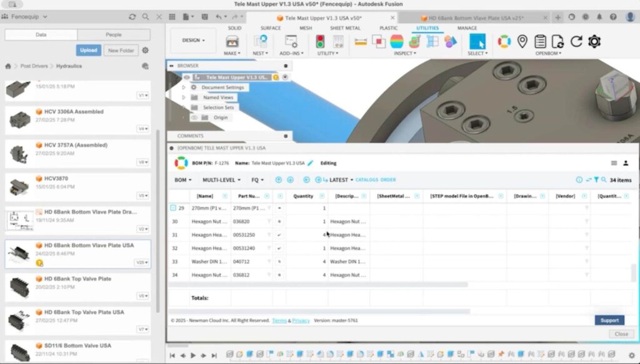Open the Fencequip team dropdown
The image size is (640, 364).
pyautogui.click(x=29, y=17)
